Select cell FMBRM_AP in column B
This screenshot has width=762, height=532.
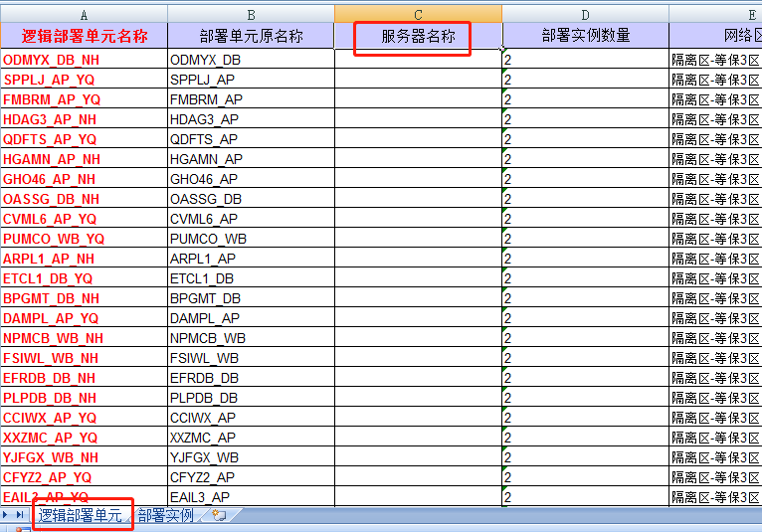coord(251,99)
